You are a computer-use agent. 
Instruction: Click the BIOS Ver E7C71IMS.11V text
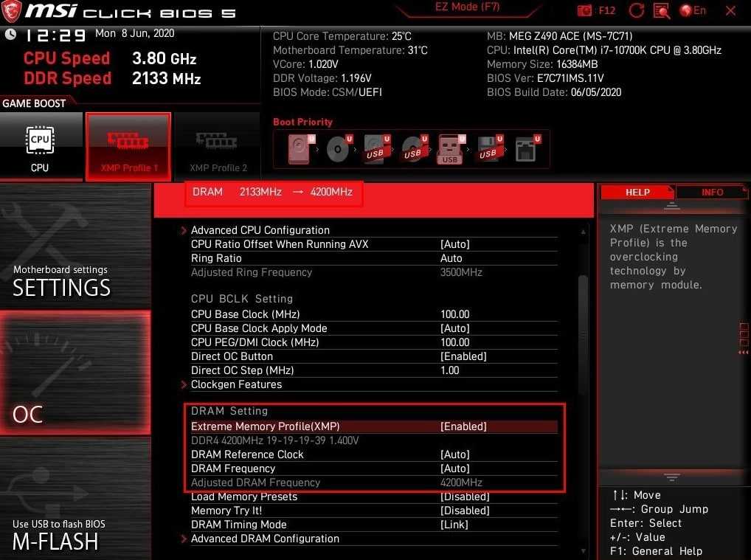545,78
